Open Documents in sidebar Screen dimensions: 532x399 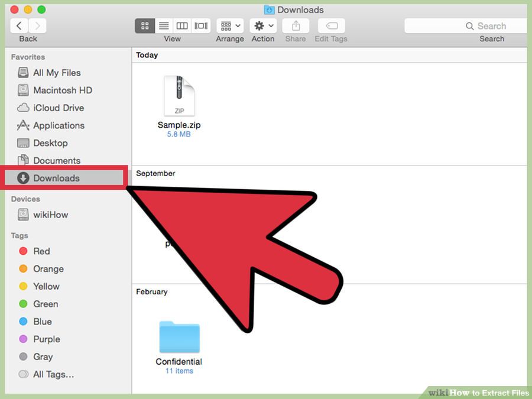point(57,160)
